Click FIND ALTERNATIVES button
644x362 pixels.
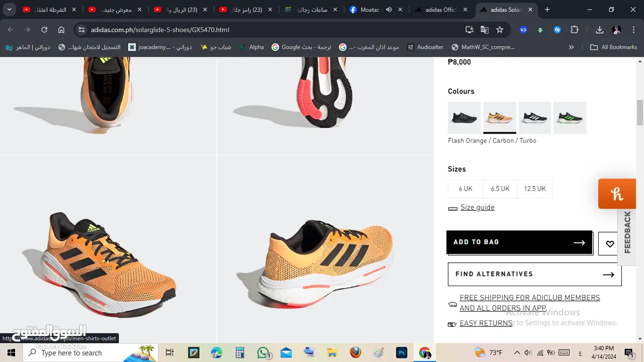click(x=535, y=275)
